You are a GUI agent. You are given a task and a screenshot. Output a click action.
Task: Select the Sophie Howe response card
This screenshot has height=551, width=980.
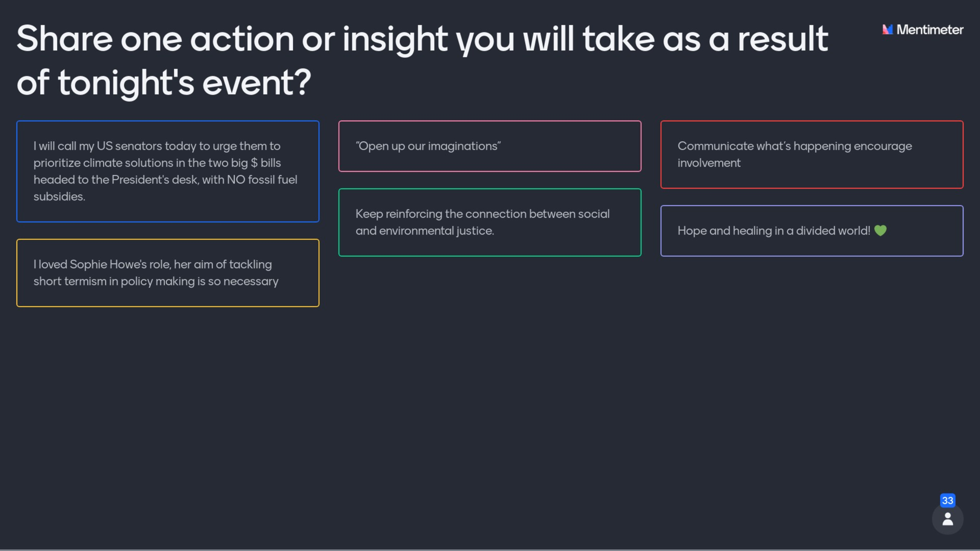(168, 273)
